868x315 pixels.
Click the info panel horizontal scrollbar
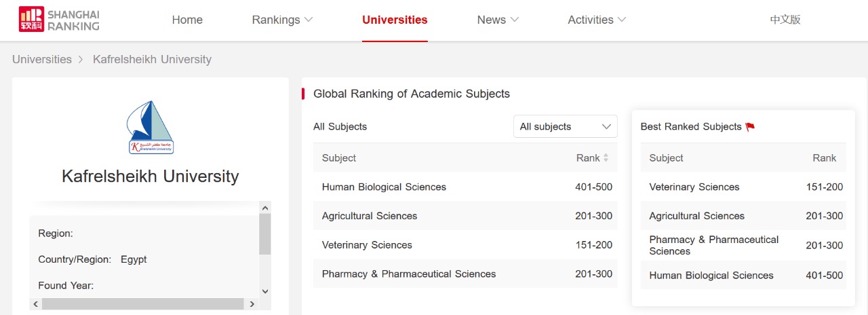tap(142, 303)
